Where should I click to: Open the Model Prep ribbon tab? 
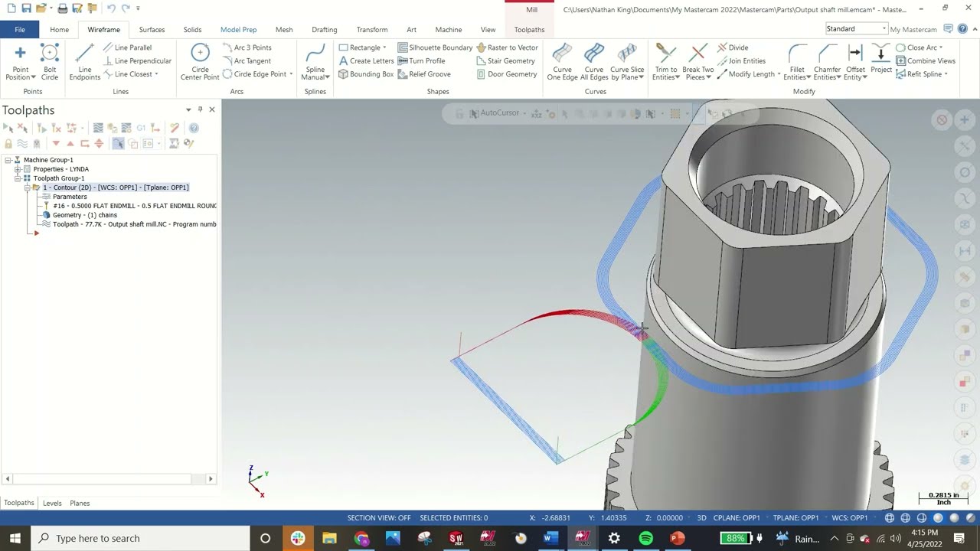pos(238,29)
